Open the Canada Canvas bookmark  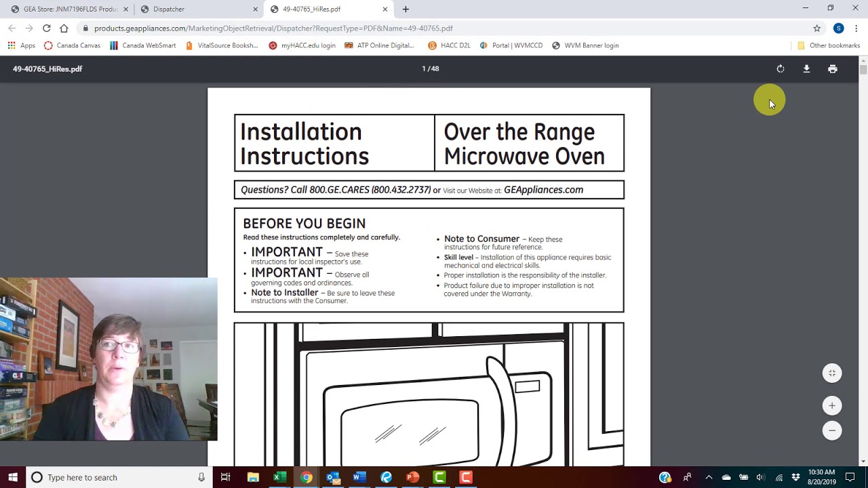(72, 45)
